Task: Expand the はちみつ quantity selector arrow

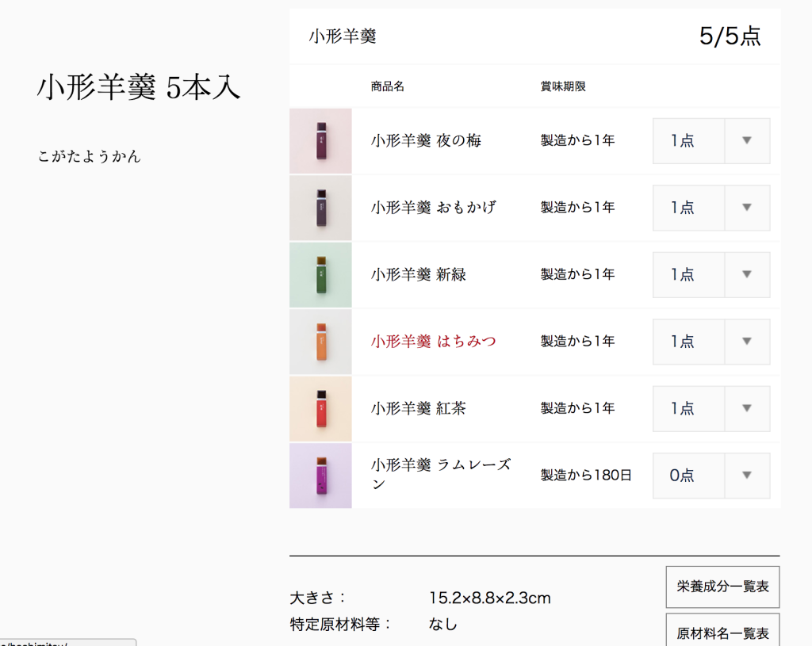Action: pyautogui.click(x=746, y=342)
